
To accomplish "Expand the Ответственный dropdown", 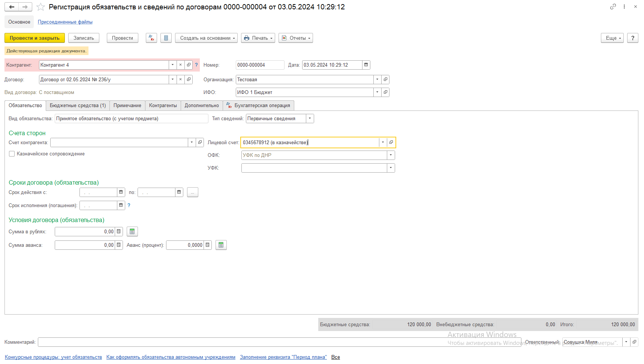I will coord(626,342).
